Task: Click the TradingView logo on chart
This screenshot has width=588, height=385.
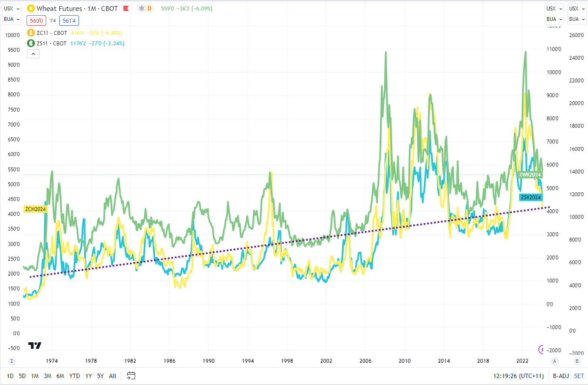Action: point(35,345)
